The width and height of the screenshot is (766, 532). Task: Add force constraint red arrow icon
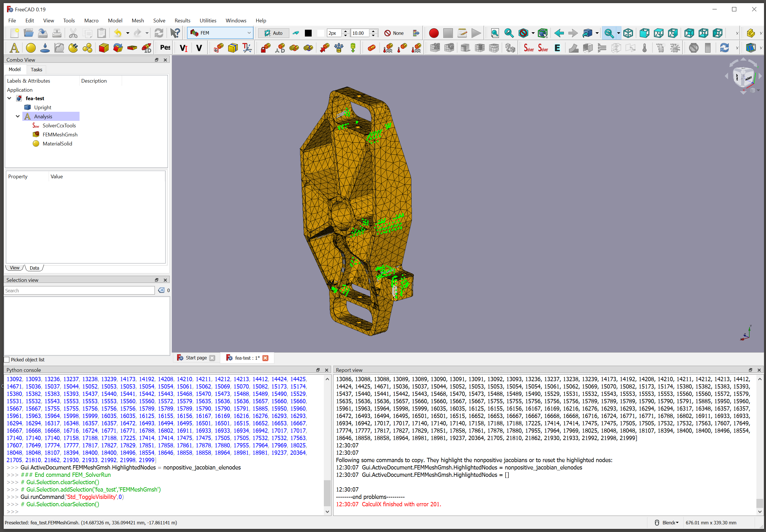pyautogui.click(x=324, y=48)
